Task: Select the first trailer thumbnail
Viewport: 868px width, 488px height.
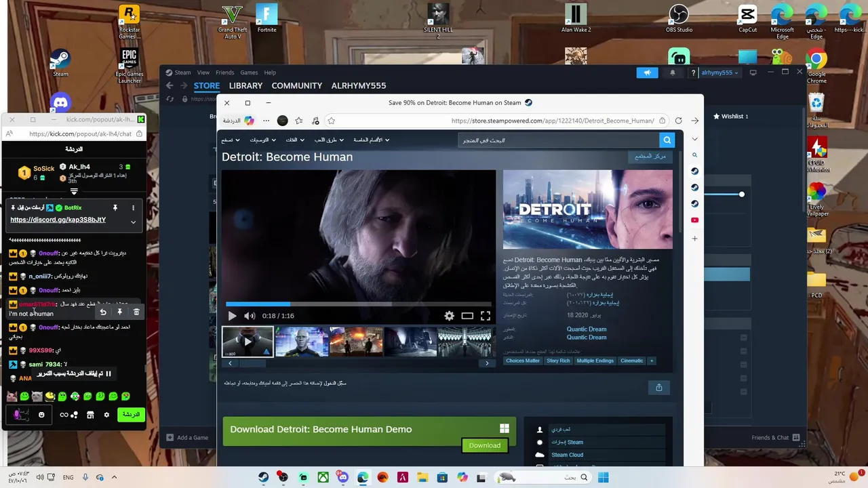Action: click(248, 342)
